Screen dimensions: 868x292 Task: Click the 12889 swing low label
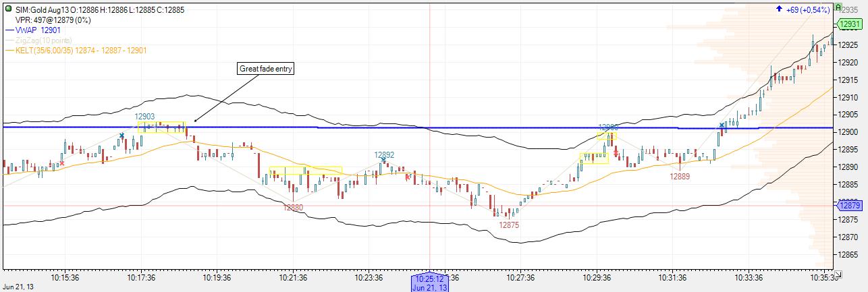(x=680, y=177)
